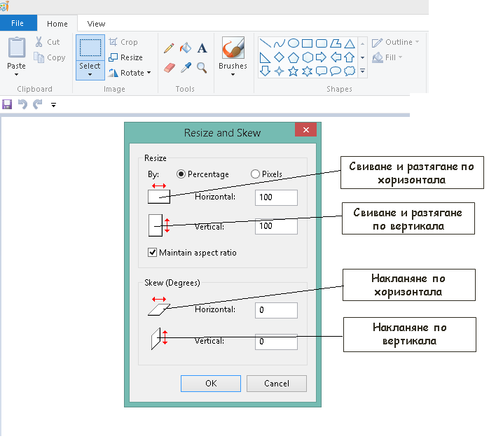The image size is (489, 448).
Task: Click the Crop tool
Action: (124, 42)
